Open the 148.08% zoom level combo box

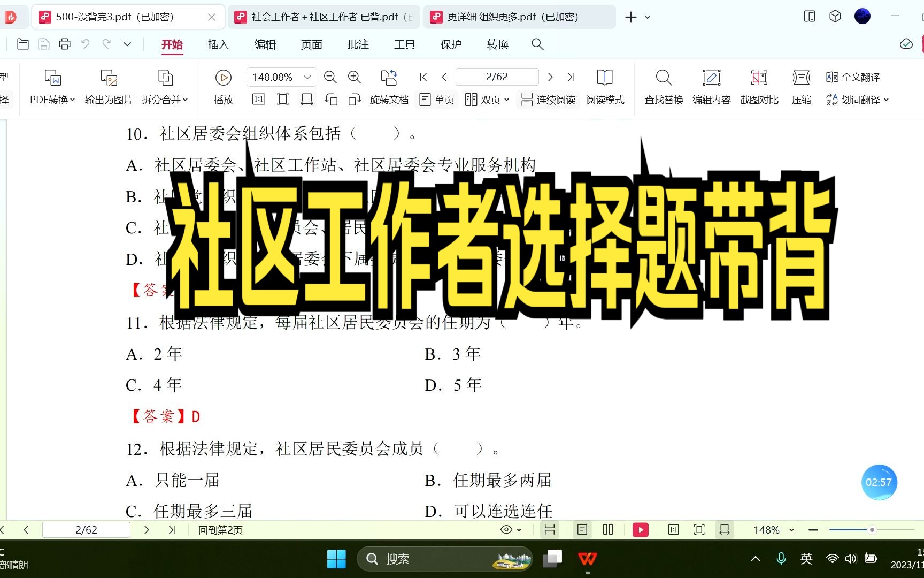(281, 77)
